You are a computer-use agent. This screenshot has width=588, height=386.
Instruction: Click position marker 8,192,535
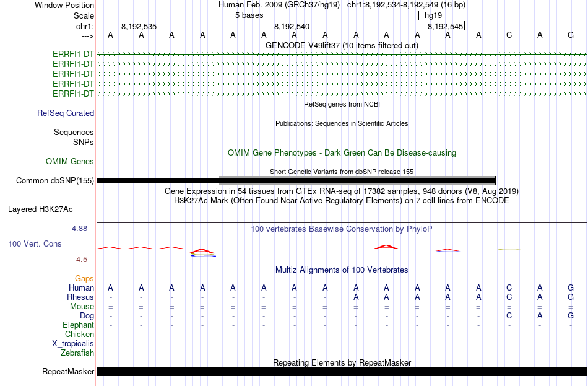tap(139, 26)
